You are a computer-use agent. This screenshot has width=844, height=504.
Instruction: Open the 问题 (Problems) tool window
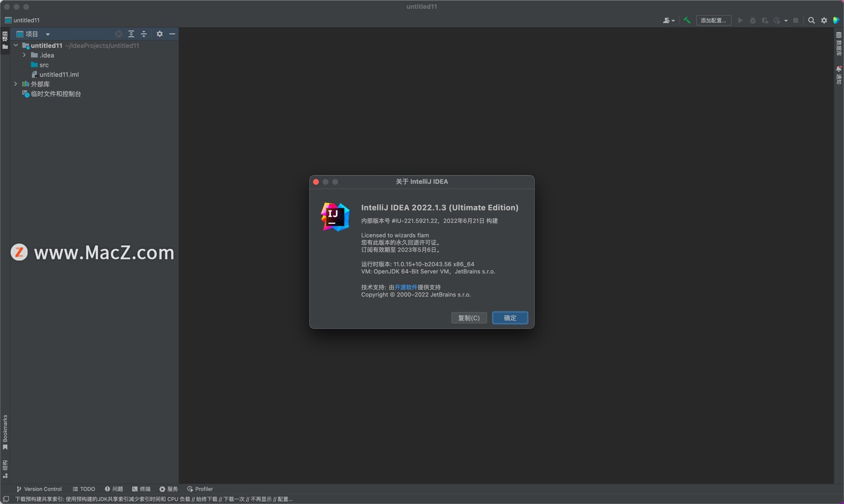click(114, 489)
